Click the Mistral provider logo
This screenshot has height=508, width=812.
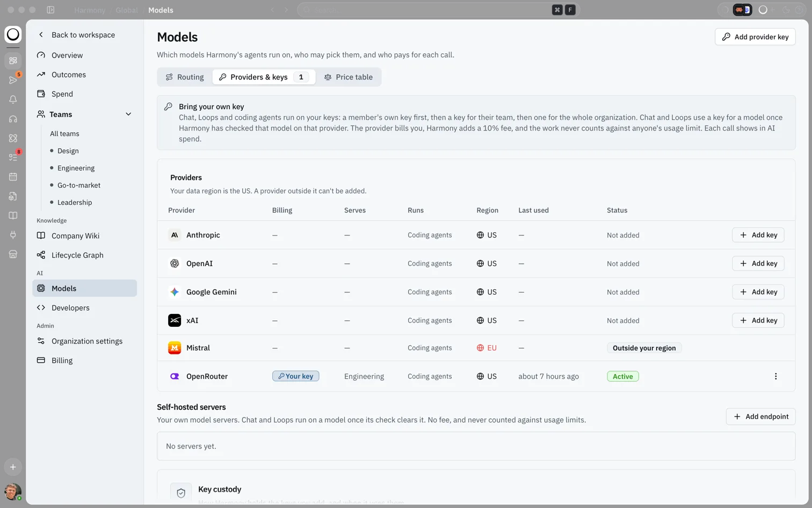[175, 348]
